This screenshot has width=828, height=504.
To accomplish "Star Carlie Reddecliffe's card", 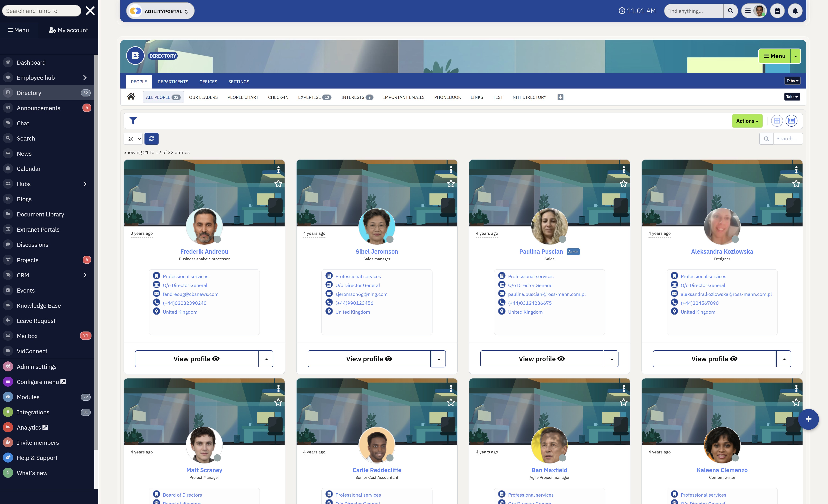I will (451, 402).
